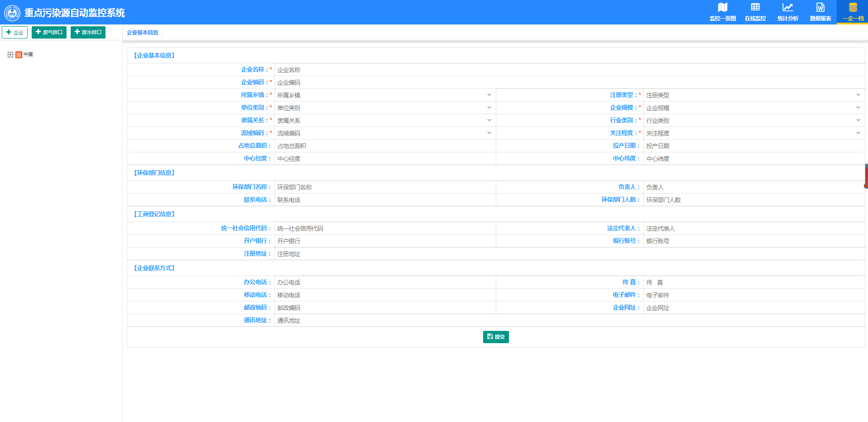Image resolution: width=868 pixels, height=422 pixels.
Task: Open the 注册类型 dropdown
Action: (858, 95)
